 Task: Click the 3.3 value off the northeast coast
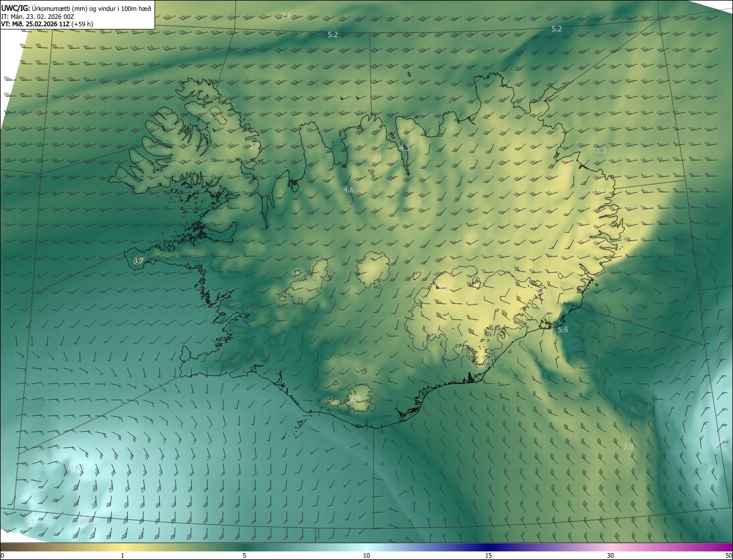click(601, 151)
